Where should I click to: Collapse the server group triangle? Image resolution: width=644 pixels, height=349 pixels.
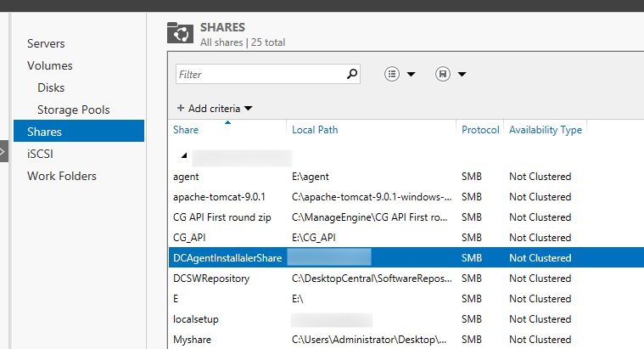pyautogui.click(x=183, y=157)
